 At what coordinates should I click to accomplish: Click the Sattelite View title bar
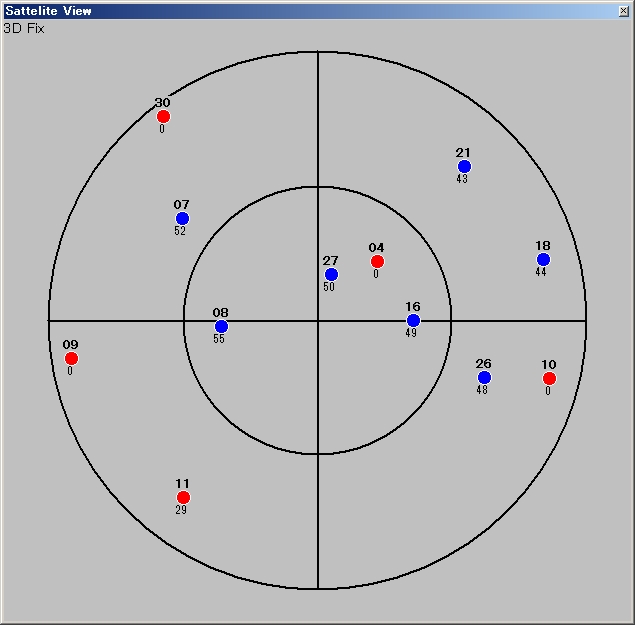click(300, 11)
